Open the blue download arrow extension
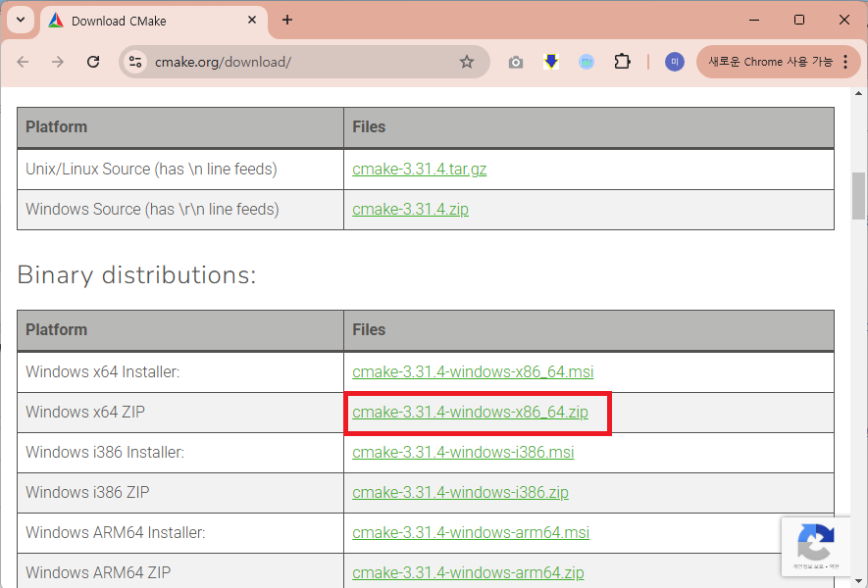The height and width of the screenshot is (588, 868). click(x=551, y=62)
